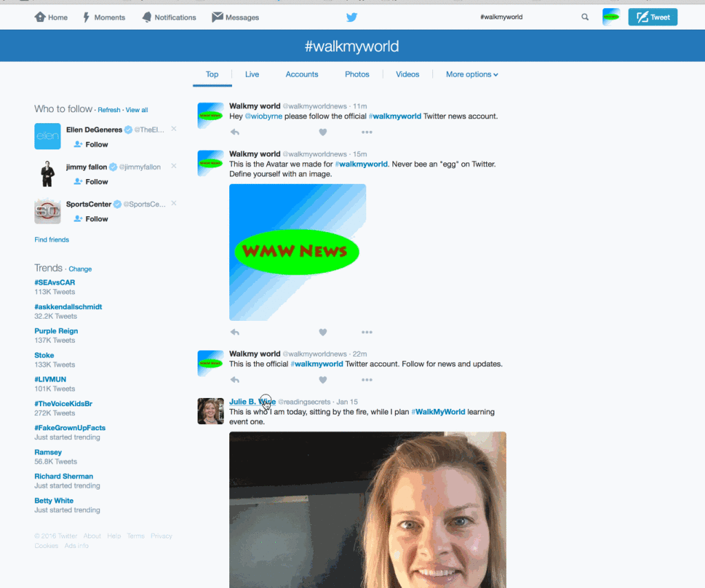
Task: Click the search magnifier icon
Action: point(585,17)
